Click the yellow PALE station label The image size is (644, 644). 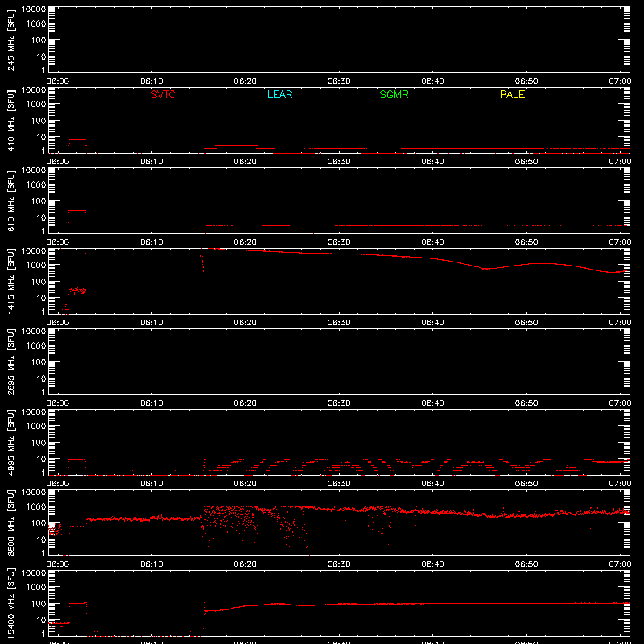point(512,94)
